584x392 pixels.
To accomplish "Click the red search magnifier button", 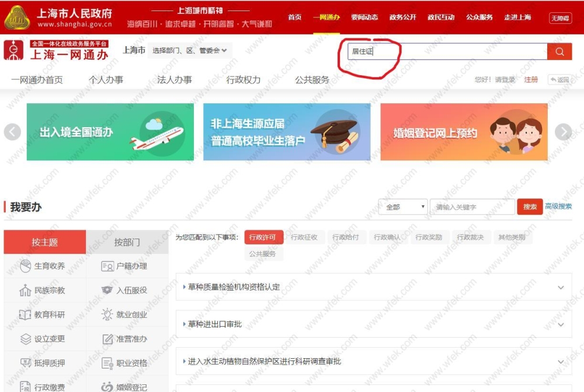I will point(559,51).
